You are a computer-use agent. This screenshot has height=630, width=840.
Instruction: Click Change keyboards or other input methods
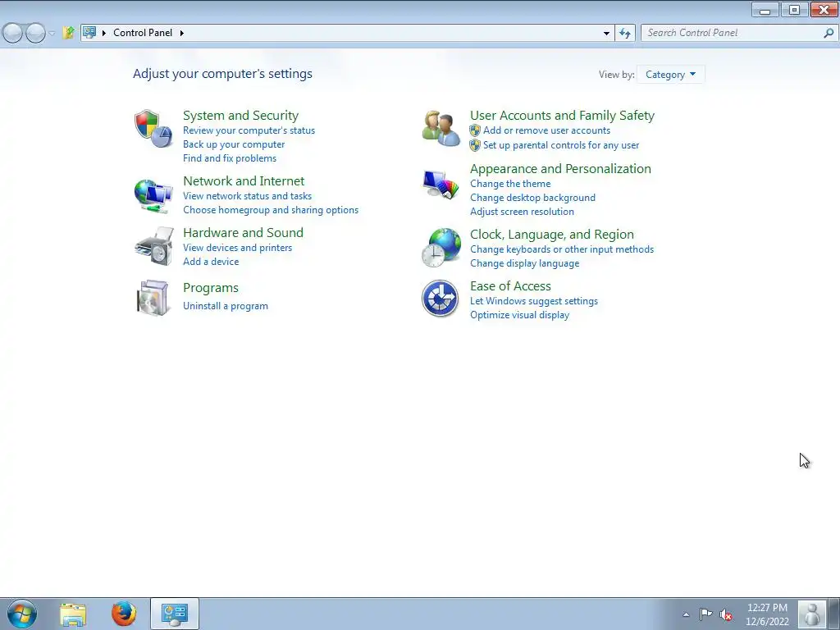[561, 249]
